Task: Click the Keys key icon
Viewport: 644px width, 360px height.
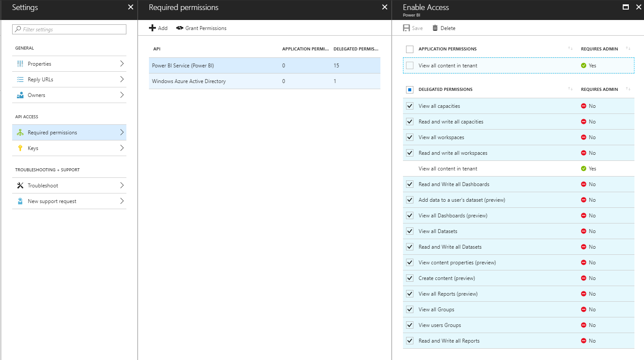Action: pos(20,148)
